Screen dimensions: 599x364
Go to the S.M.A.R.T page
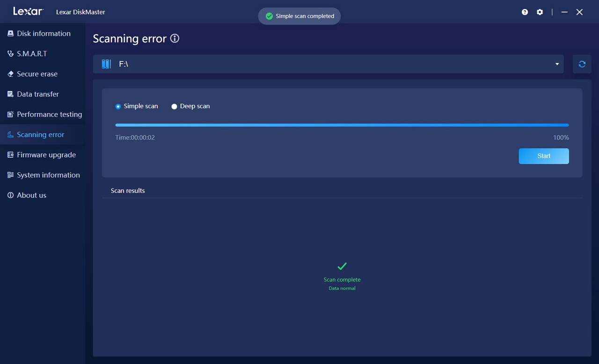(x=43, y=54)
